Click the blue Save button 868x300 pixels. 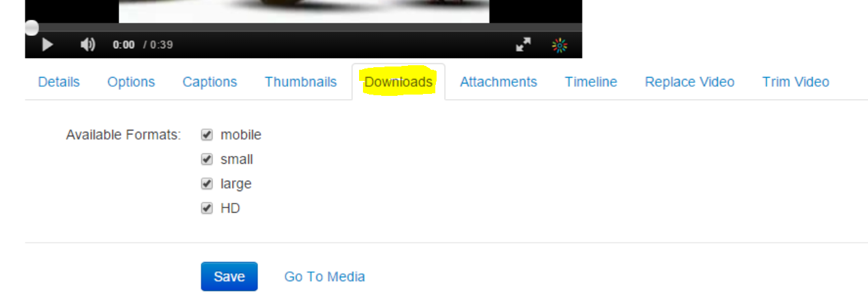[x=229, y=277]
